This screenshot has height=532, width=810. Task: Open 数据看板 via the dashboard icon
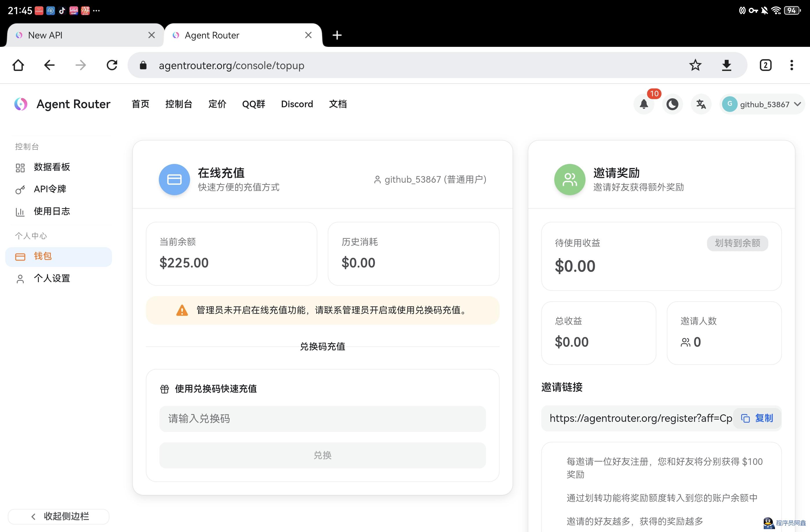point(20,167)
